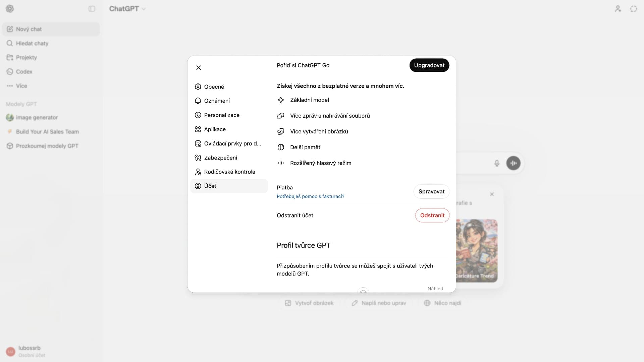Click the ChatGPT logo icon
Viewport: 644px width, 362px height.
[10, 9]
